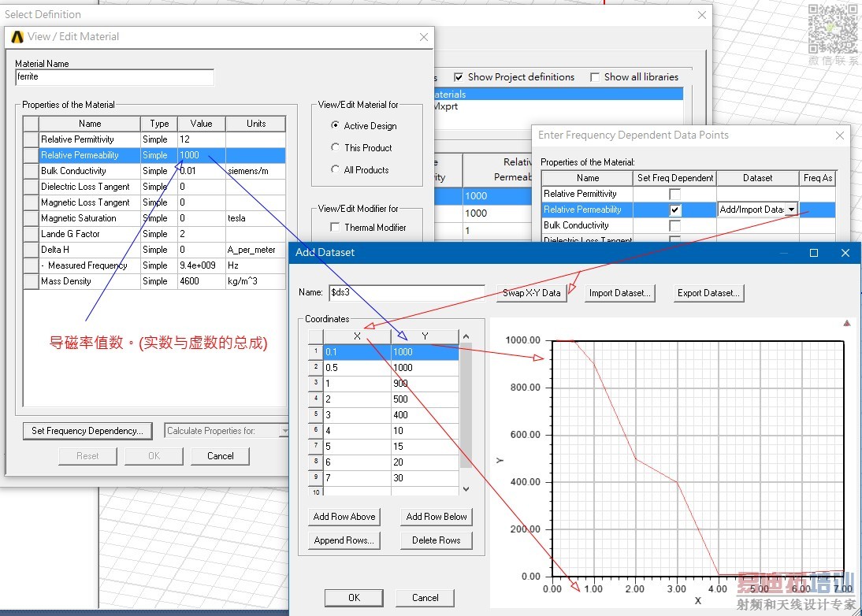This screenshot has width=862, height=616.
Task: Click the dataset Name field containing $ds3
Action: click(x=405, y=293)
